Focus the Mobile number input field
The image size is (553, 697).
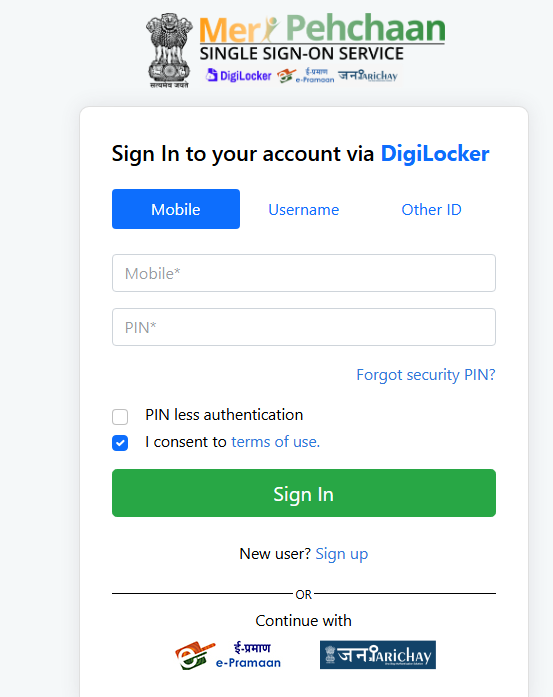(x=304, y=273)
